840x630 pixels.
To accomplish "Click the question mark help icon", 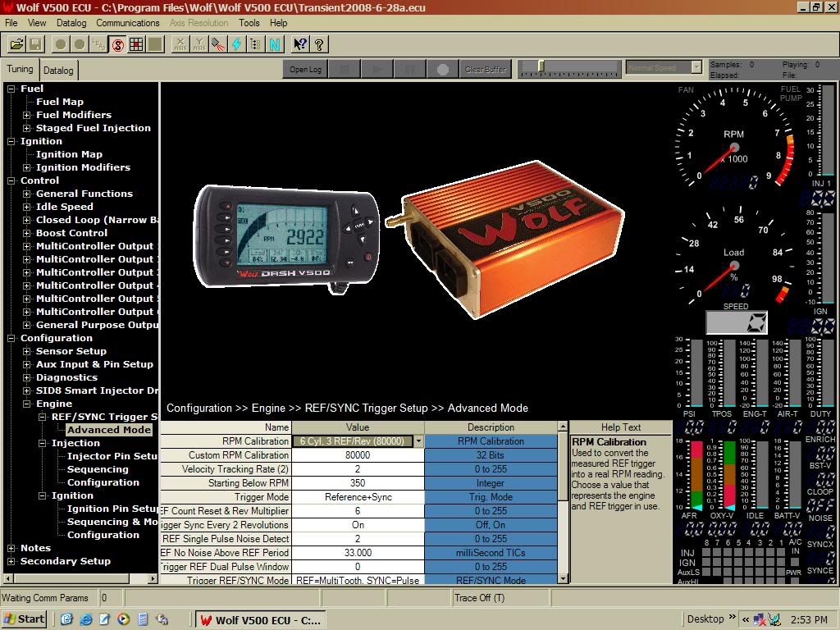I will coord(319,44).
